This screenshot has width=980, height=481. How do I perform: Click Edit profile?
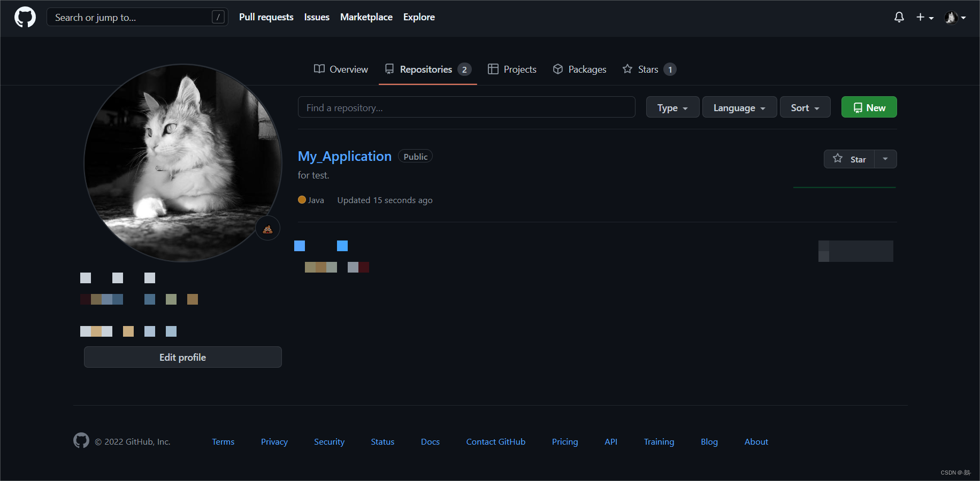(183, 357)
